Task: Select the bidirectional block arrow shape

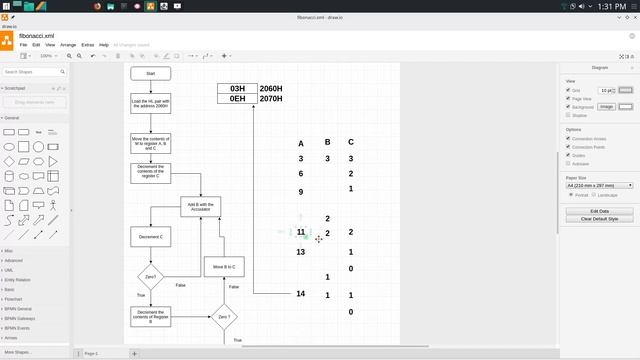Action: [x=24, y=220]
